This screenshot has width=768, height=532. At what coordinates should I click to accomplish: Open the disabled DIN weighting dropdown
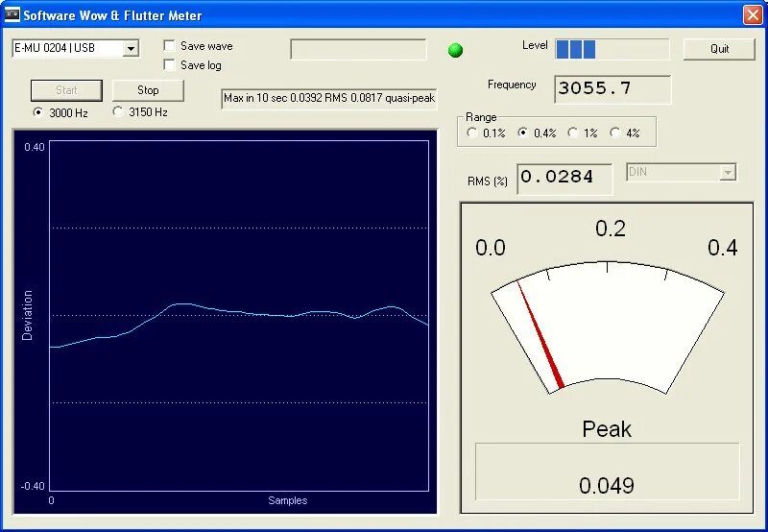point(728,173)
